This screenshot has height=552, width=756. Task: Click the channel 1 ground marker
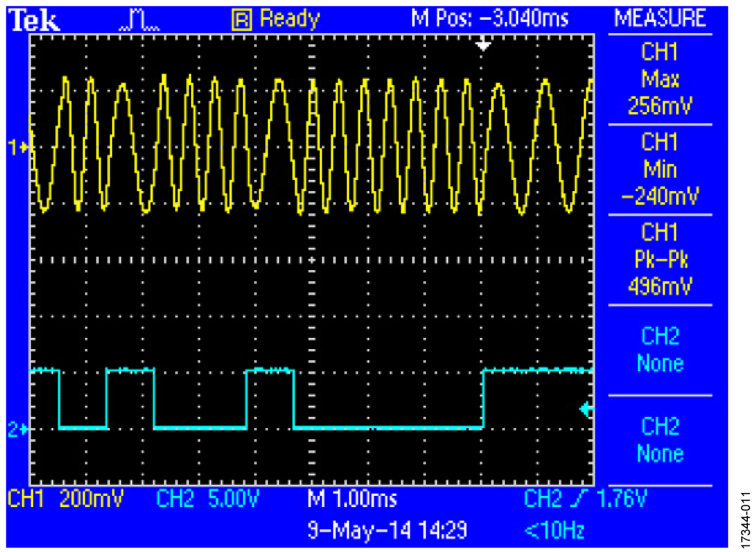[18, 147]
